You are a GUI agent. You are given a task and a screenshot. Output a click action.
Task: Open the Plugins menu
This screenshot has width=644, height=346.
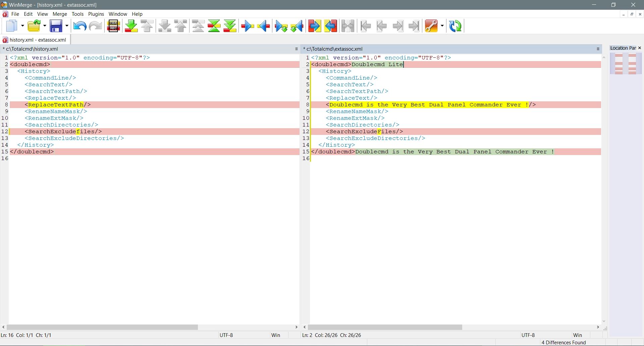(x=96, y=14)
